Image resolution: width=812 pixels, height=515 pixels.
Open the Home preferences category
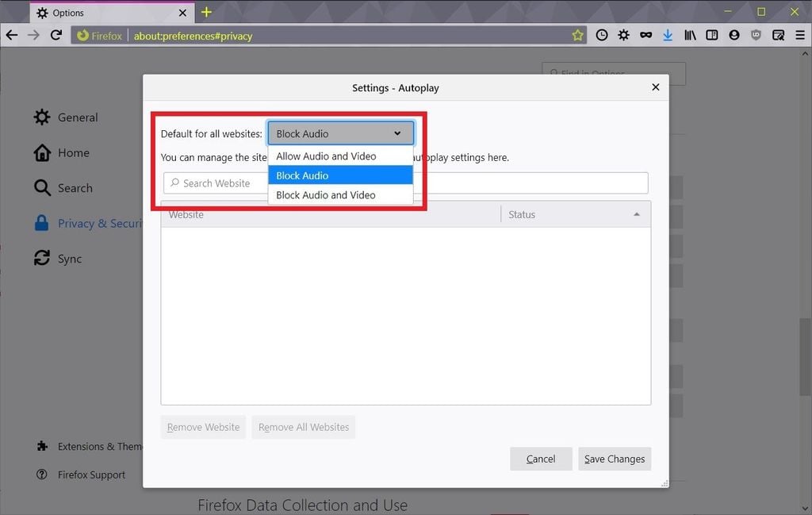[62, 153]
